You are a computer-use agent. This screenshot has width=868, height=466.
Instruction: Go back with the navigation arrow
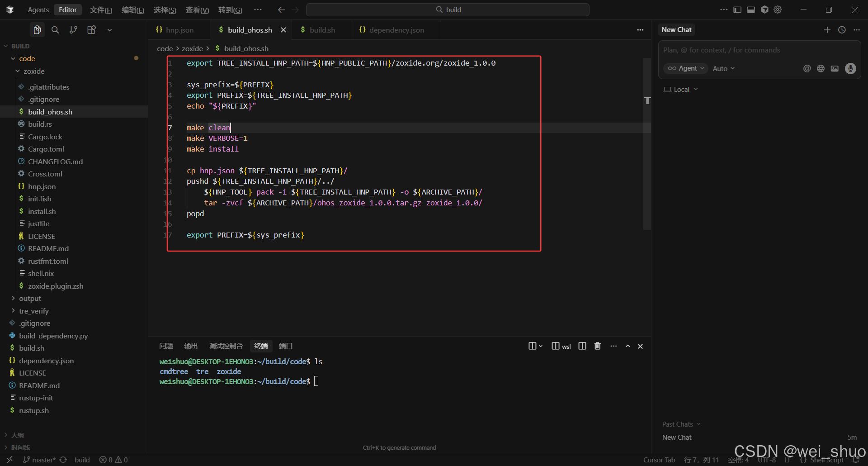pyautogui.click(x=281, y=10)
